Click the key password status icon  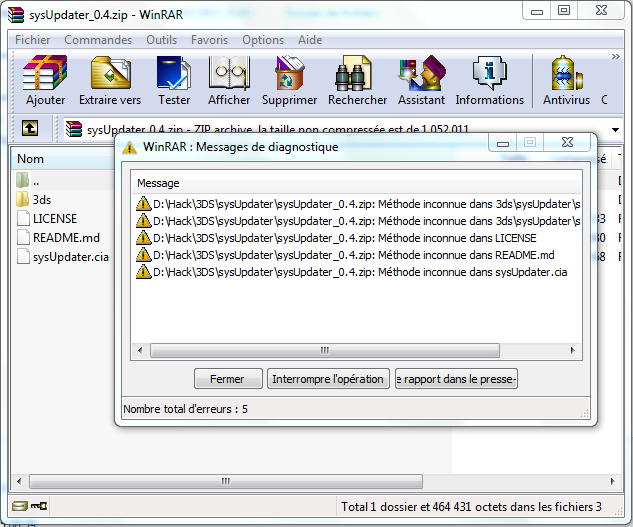click(39, 506)
